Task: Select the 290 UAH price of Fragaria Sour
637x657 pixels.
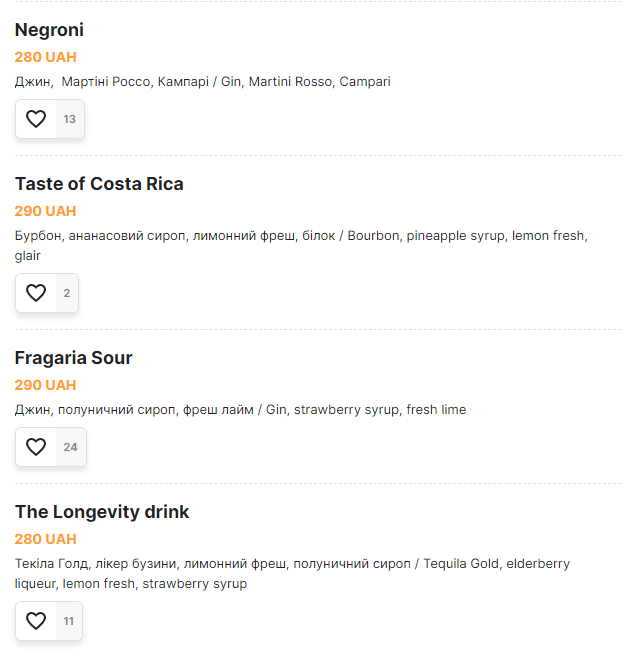Action: pos(45,385)
